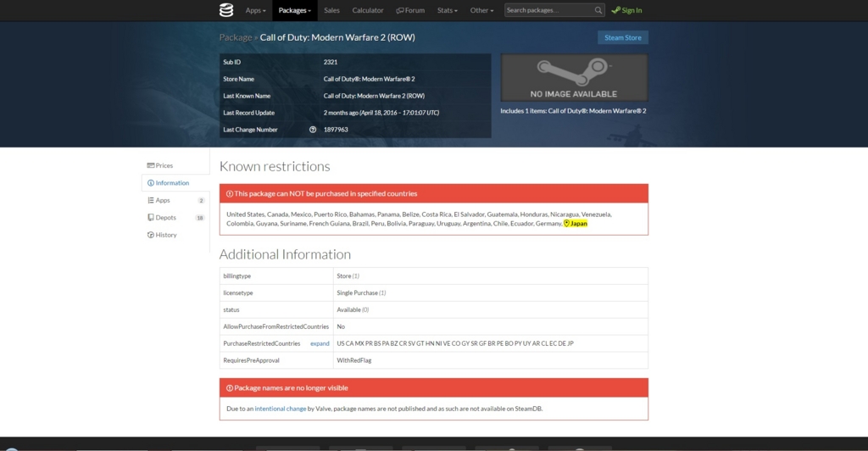Click the change number 1897963

pyautogui.click(x=336, y=130)
